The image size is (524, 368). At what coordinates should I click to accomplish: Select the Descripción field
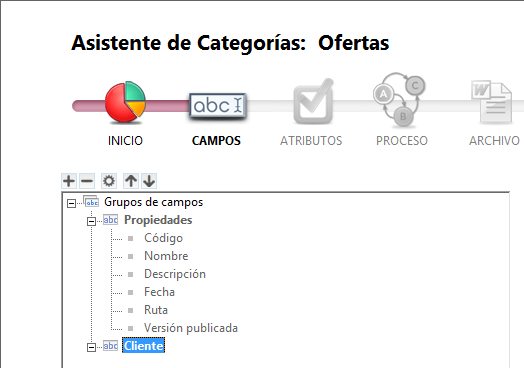(175, 274)
